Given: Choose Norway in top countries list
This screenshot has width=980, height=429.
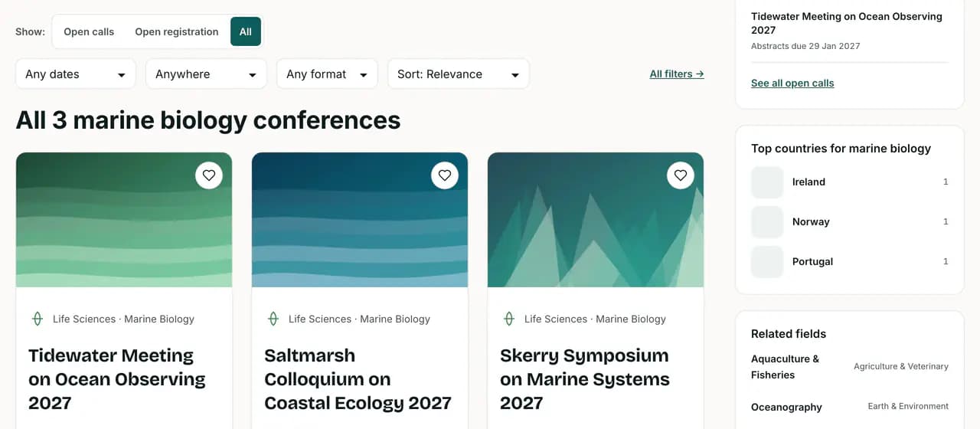Looking at the screenshot, I should 850,222.
